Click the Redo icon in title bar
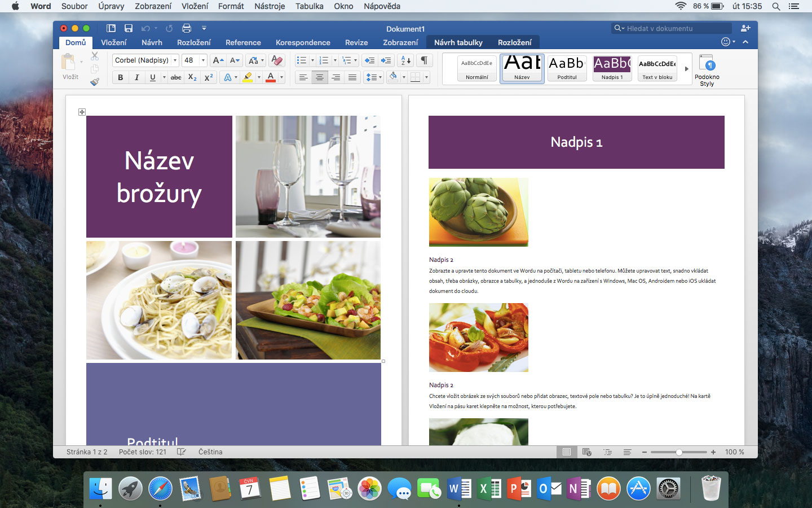812x508 pixels. (x=169, y=28)
